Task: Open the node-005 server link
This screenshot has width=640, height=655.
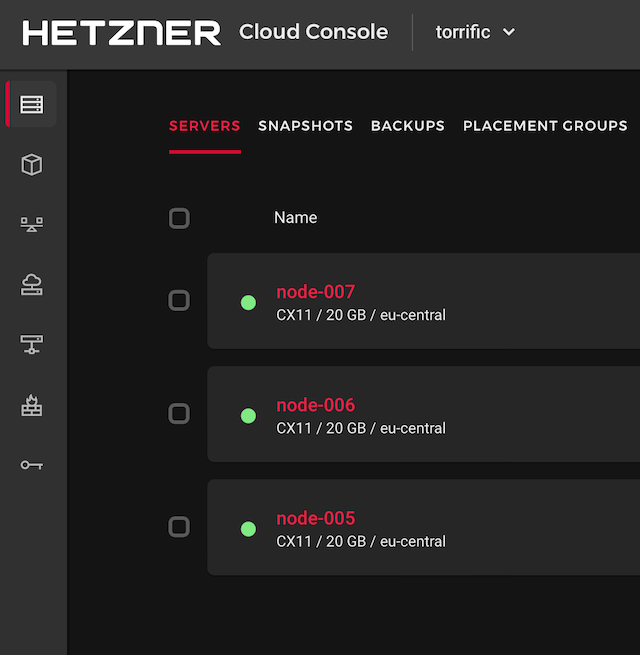Action: [315, 518]
